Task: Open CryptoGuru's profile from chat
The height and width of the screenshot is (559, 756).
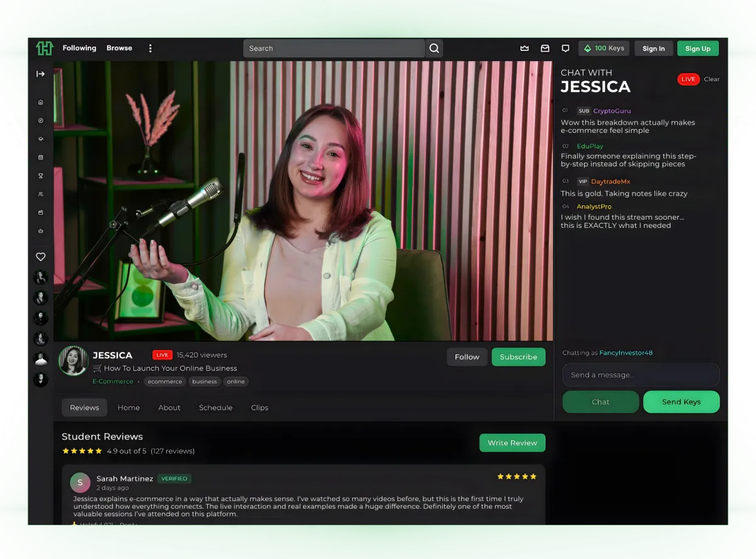Action: pyautogui.click(x=612, y=111)
